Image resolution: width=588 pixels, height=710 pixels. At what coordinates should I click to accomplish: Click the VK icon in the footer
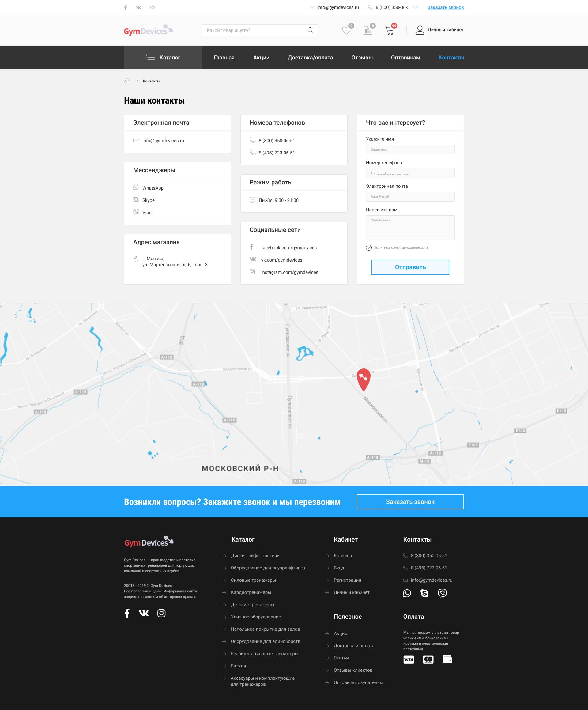coord(144,613)
